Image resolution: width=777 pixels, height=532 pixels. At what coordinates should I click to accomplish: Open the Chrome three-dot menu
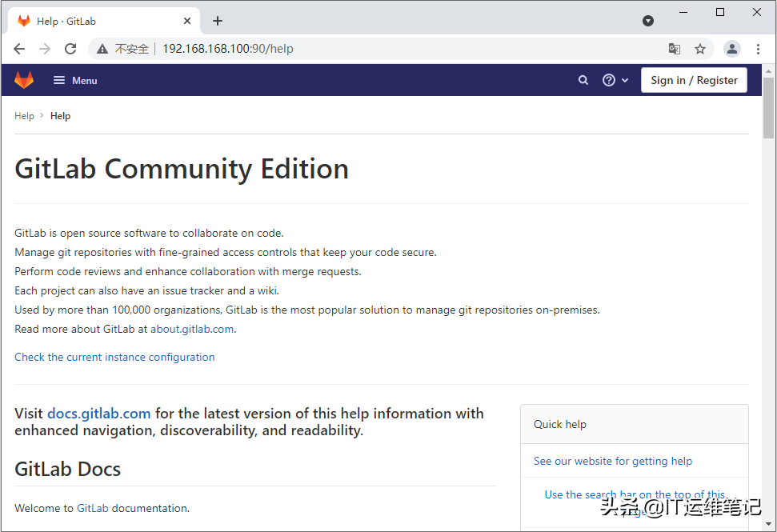(758, 49)
